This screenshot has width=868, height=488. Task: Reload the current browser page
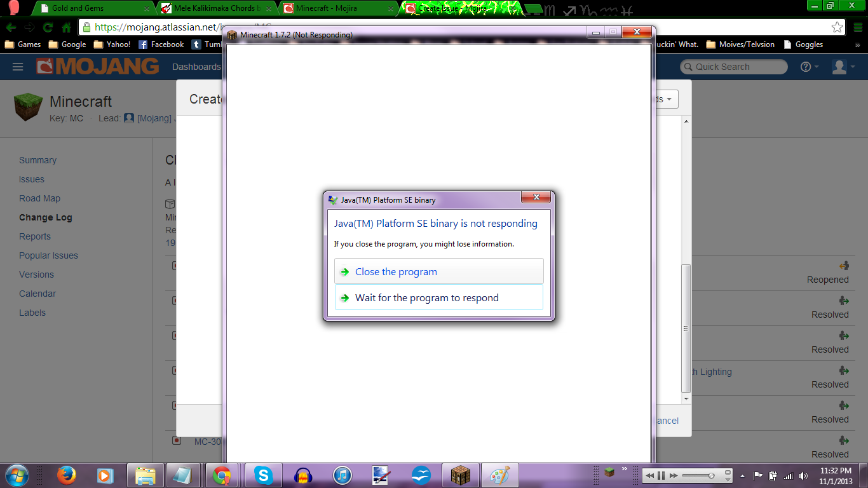coord(48,27)
